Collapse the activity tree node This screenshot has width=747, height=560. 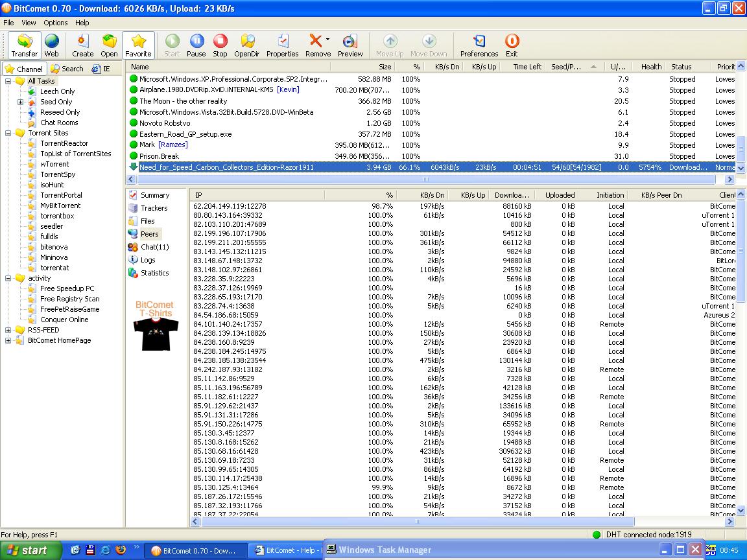pyautogui.click(x=8, y=279)
